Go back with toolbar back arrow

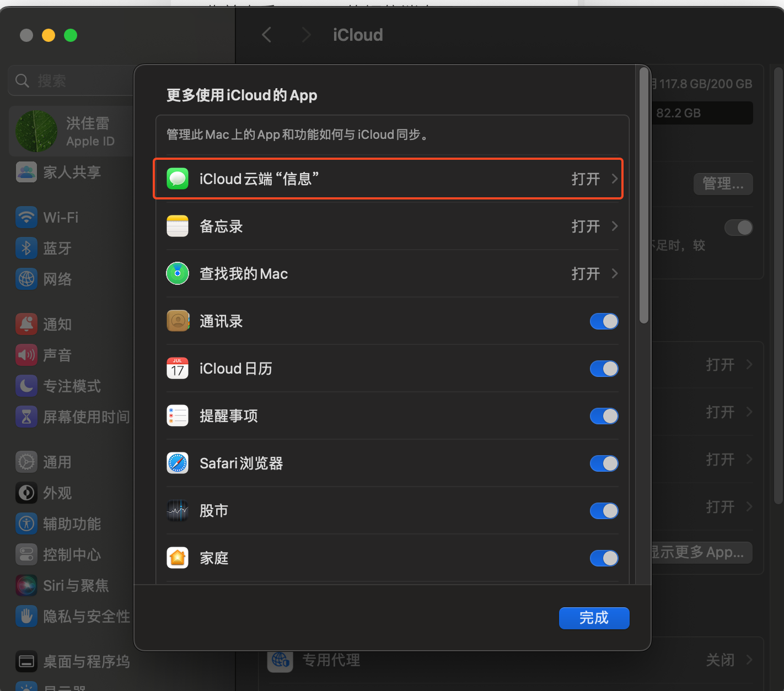267,35
